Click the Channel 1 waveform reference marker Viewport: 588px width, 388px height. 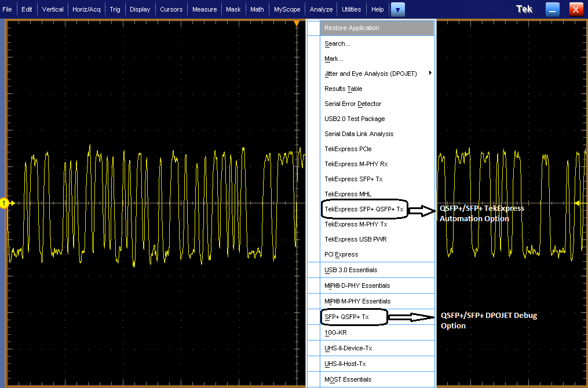[x=4, y=203]
